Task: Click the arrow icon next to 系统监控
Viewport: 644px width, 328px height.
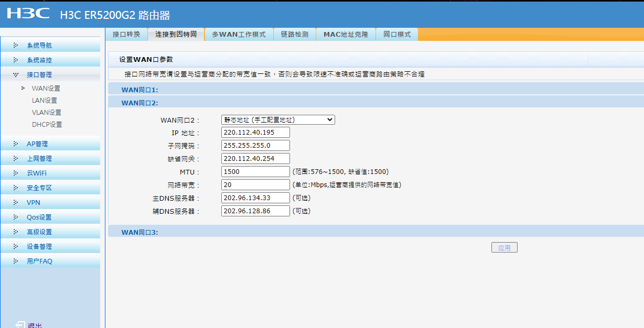Action: (x=16, y=60)
